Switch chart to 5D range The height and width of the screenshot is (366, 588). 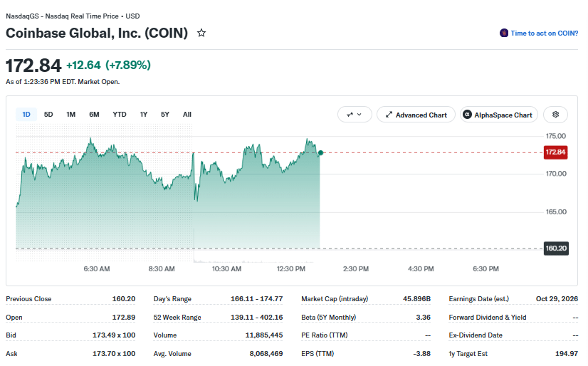[x=48, y=115]
